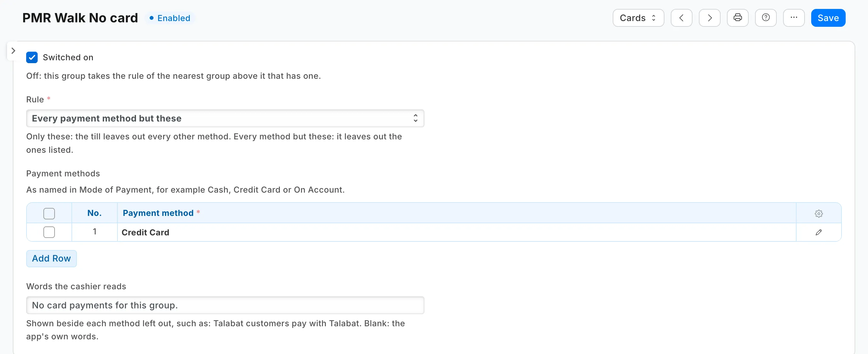Go to the next record arrow

click(x=709, y=18)
